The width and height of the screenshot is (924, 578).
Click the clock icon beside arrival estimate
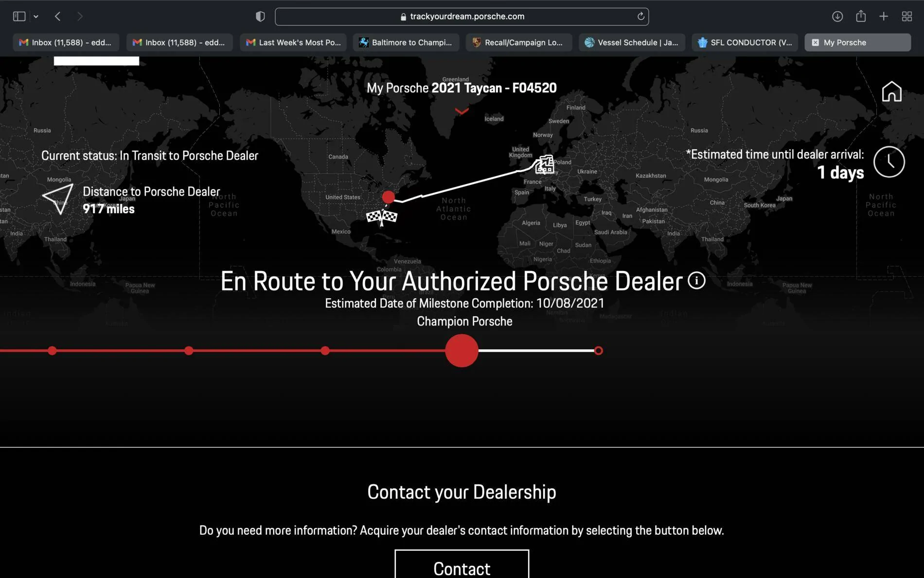click(889, 162)
